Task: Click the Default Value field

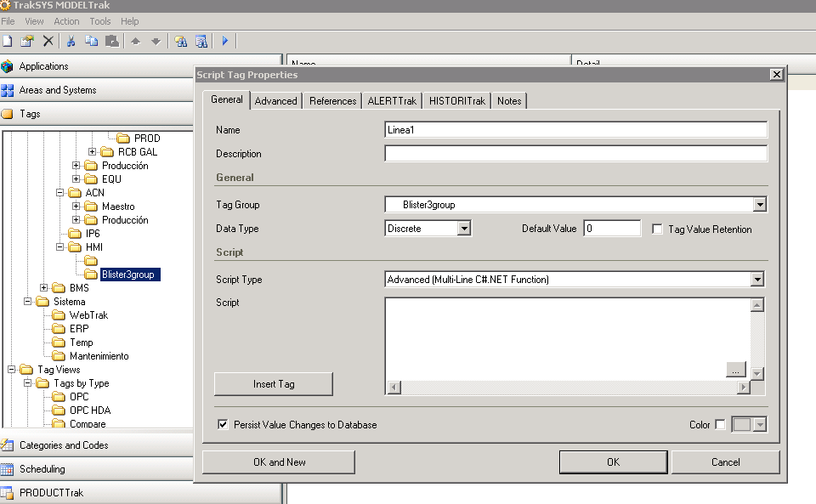Action: pyautogui.click(x=611, y=229)
